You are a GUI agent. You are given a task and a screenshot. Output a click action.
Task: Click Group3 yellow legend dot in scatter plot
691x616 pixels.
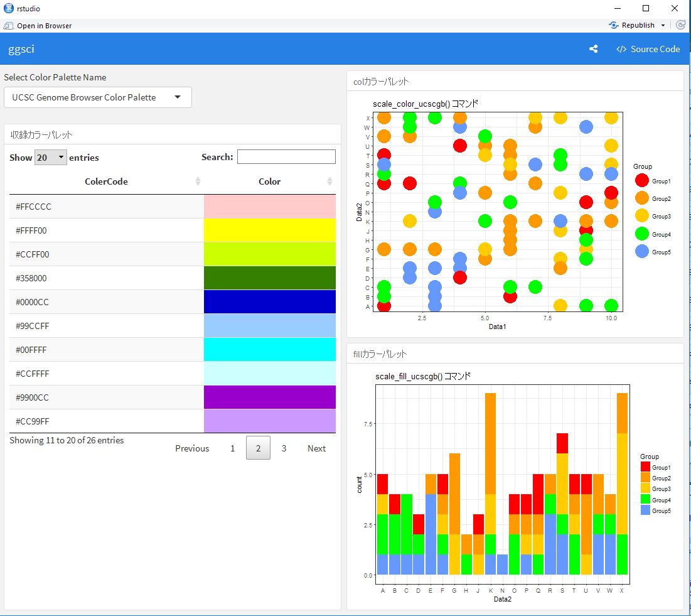(642, 215)
